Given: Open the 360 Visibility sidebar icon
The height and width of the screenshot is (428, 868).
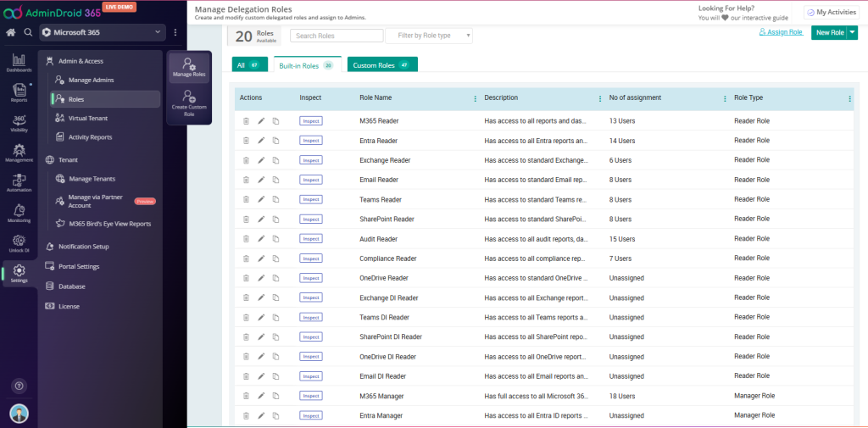Looking at the screenshot, I should click(x=19, y=123).
